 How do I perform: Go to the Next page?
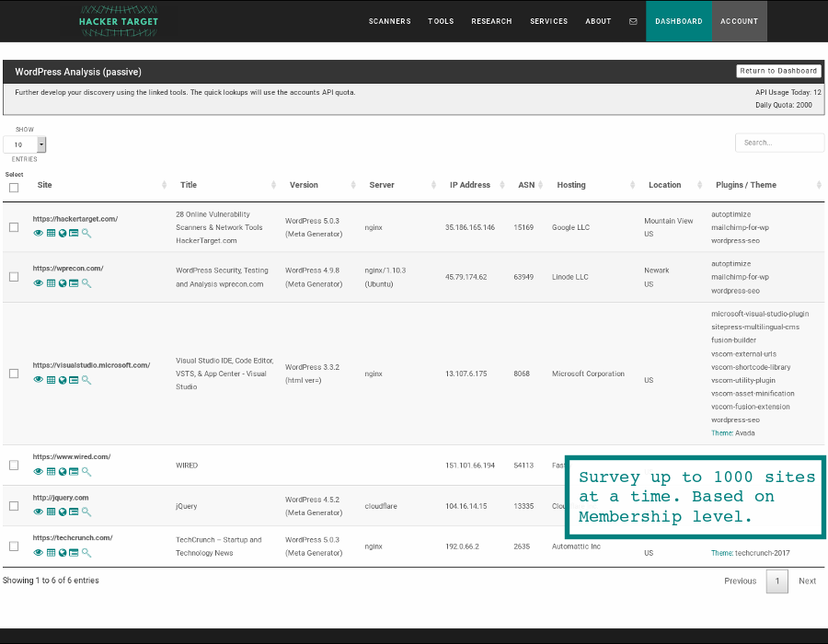coord(807,581)
